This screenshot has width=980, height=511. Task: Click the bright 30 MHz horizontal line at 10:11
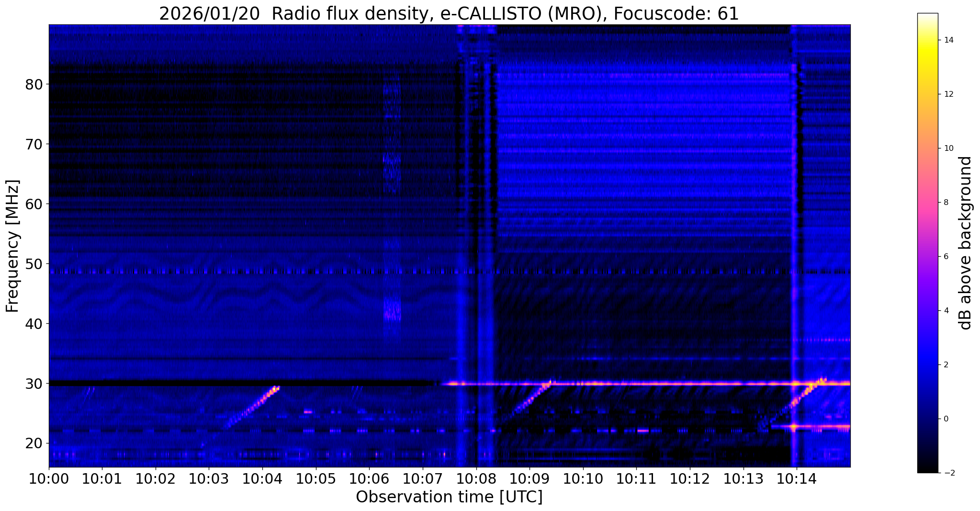pos(637,384)
